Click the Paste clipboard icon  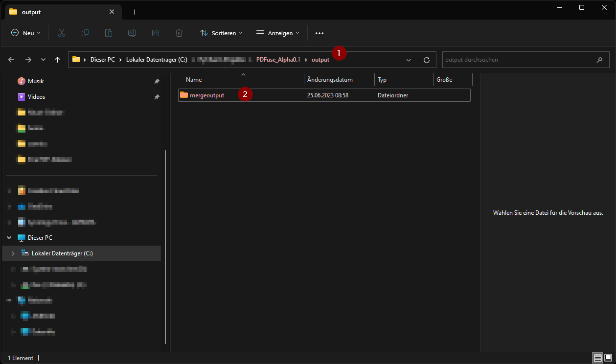[109, 33]
